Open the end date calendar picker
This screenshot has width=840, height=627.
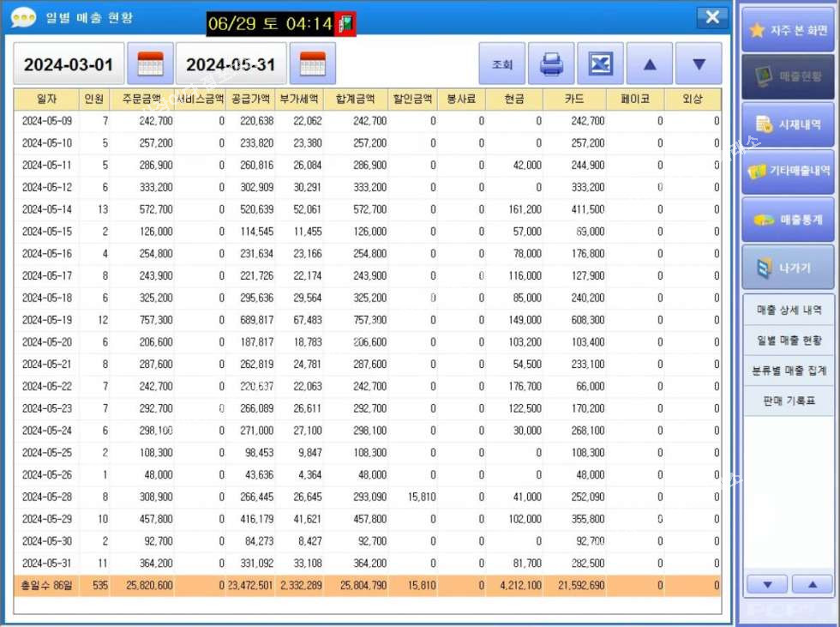point(313,63)
